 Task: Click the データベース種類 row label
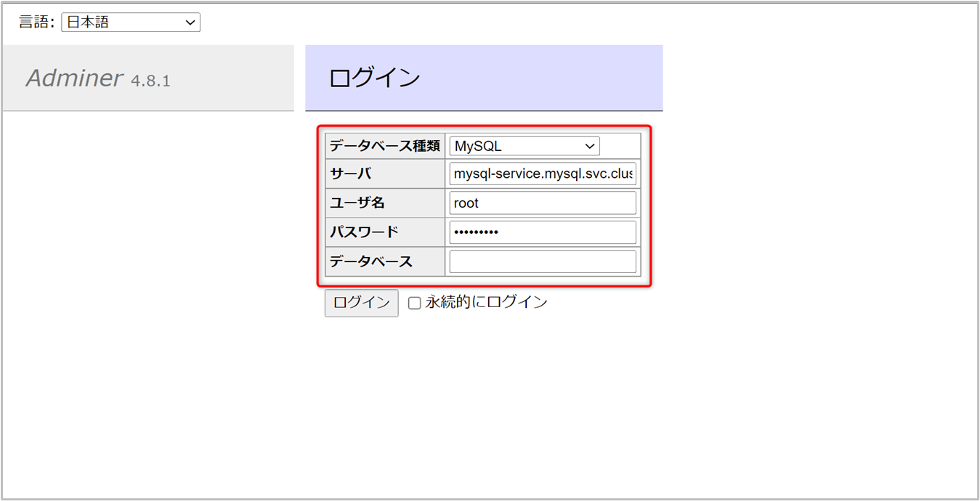385,146
